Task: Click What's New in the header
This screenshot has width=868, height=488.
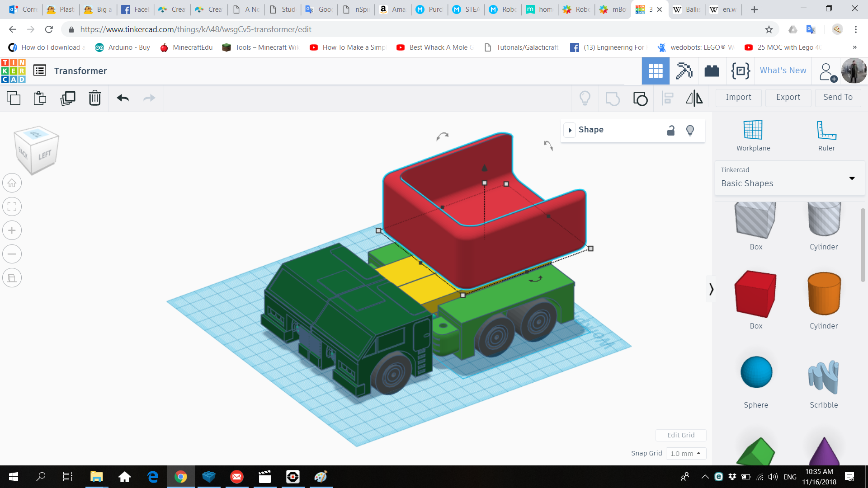Action: 783,70
